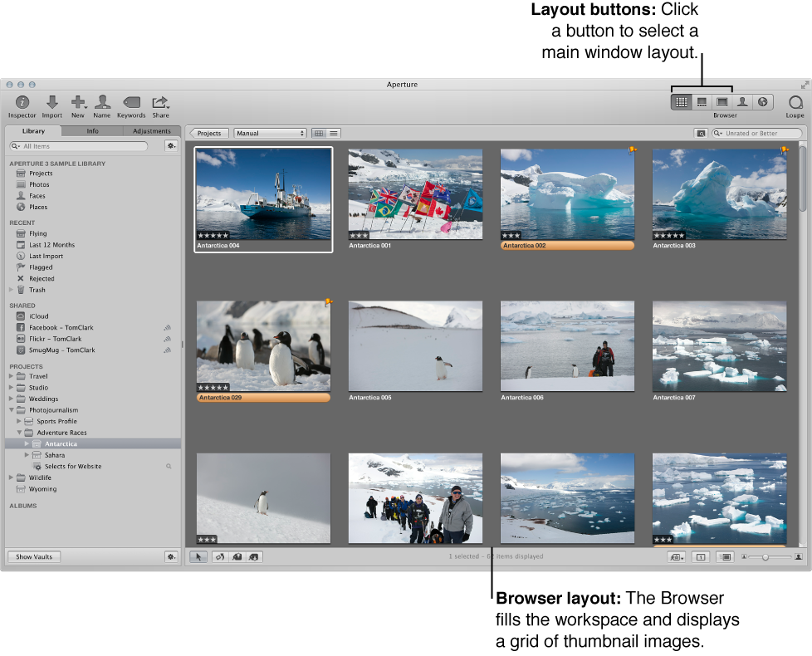This screenshot has height=656, width=812.
Task: Switch to the Info tab
Action: click(x=91, y=130)
